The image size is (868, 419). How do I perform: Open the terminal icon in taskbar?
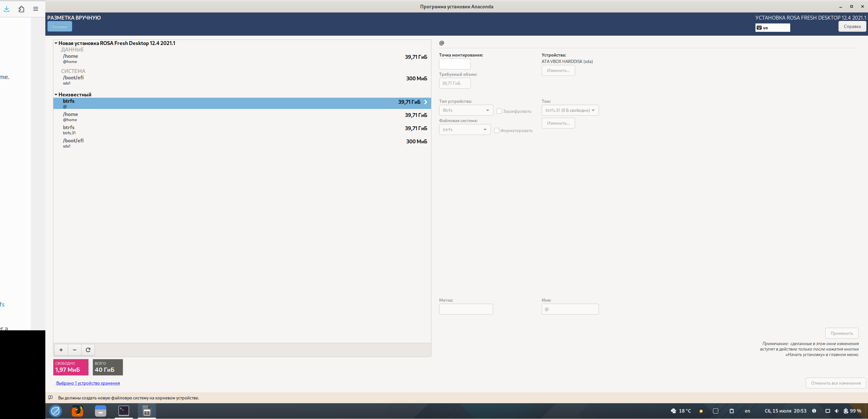(x=124, y=411)
